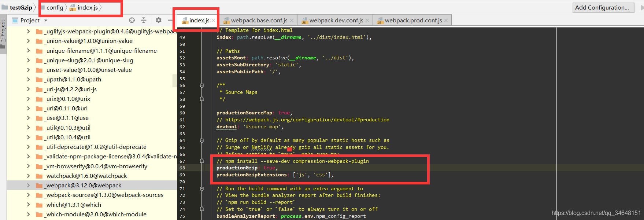Click the Add Configuration button

[603, 8]
